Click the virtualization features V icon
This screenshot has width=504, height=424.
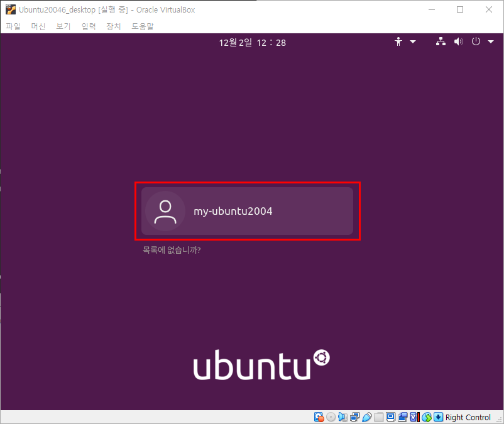[414, 417]
